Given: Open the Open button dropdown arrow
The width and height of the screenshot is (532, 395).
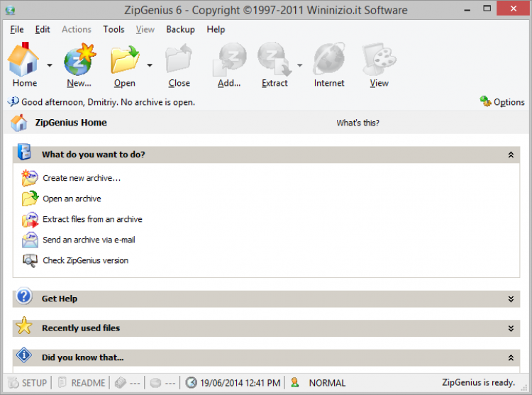Looking at the screenshot, I should 150,65.
